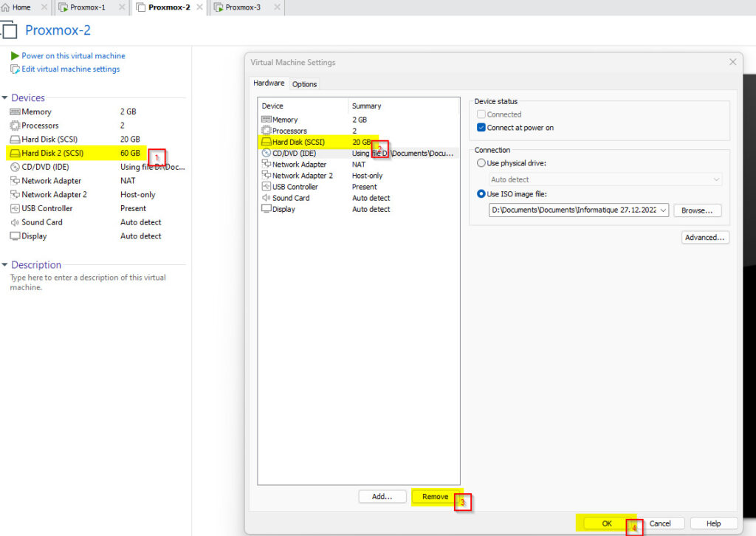756x536 pixels.
Task: Select the Hardware tab
Action: pyautogui.click(x=269, y=83)
